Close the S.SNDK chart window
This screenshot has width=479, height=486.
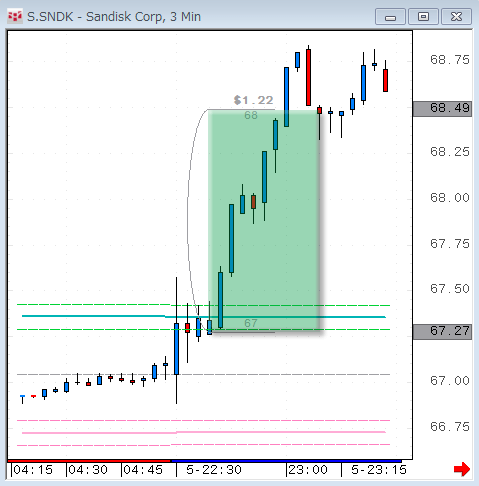(x=456, y=17)
